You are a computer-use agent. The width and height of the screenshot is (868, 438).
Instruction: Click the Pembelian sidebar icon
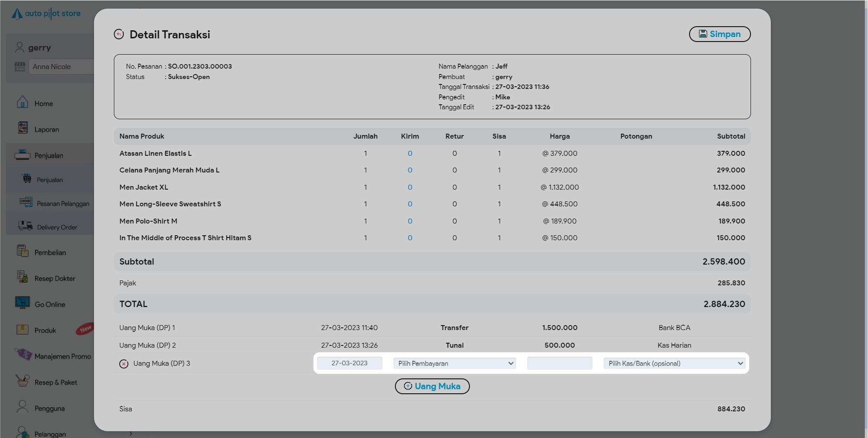click(x=23, y=251)
